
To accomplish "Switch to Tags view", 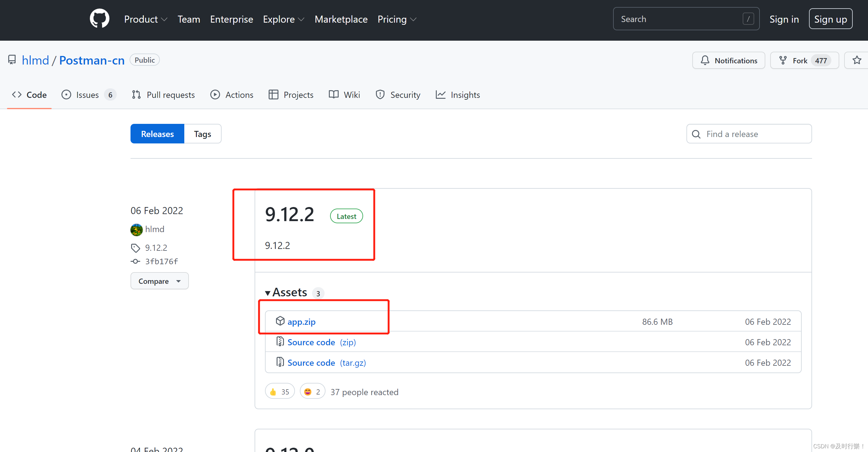I will [203, 134].
